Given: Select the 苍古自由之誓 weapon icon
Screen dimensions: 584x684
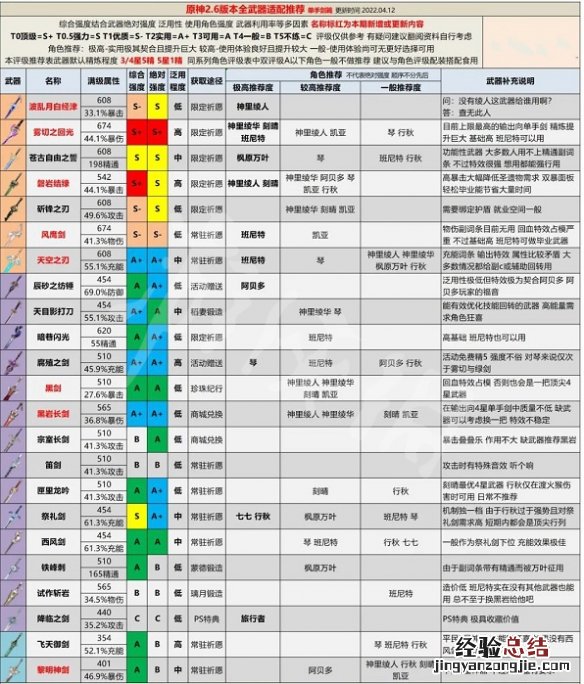Looking at the screenshot, I should pos(13,158).
